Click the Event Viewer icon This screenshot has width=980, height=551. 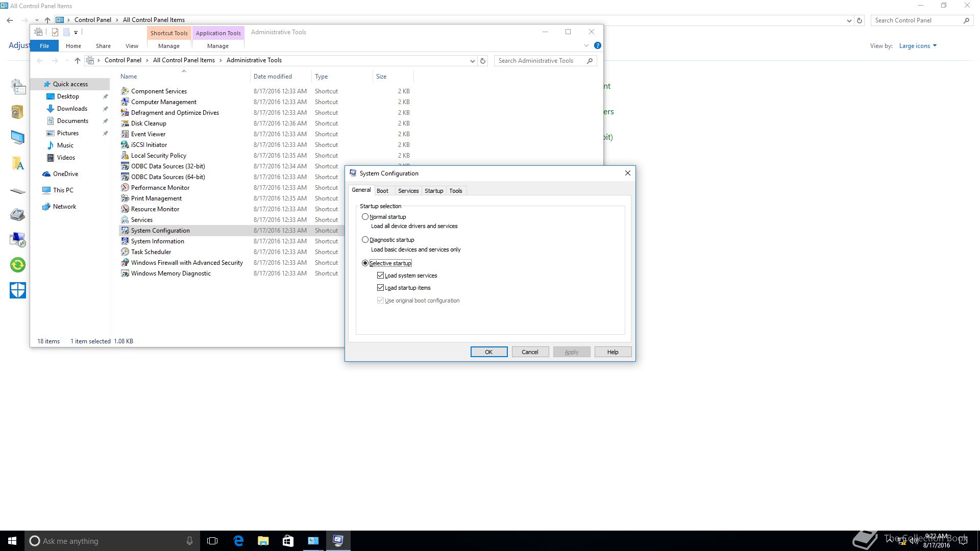pos(125,134)
